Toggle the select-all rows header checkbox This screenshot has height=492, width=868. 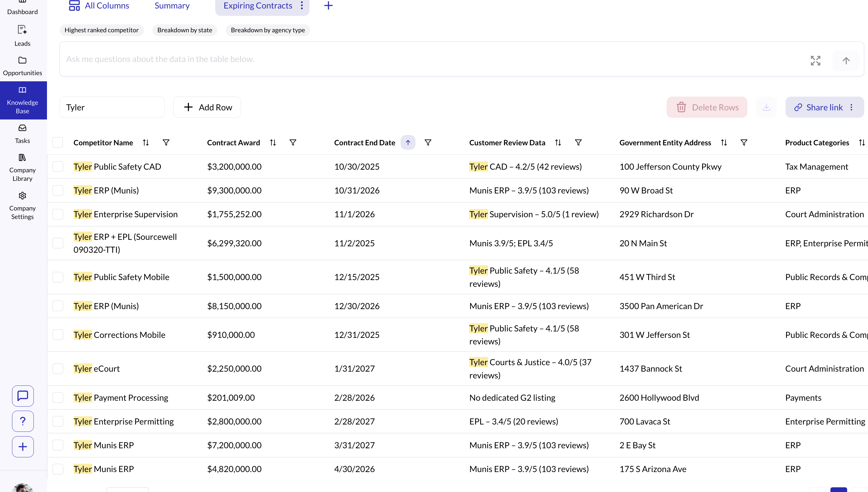[x=58, y=143]
